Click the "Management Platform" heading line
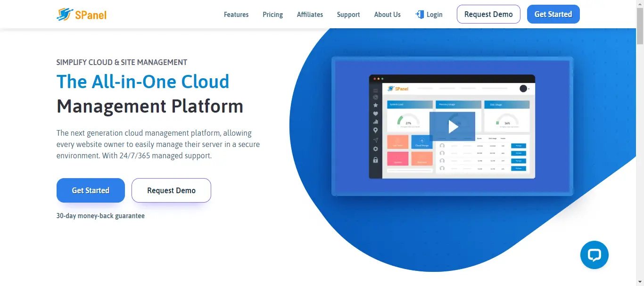The image size is (644, 286). [x=150, y=106]
